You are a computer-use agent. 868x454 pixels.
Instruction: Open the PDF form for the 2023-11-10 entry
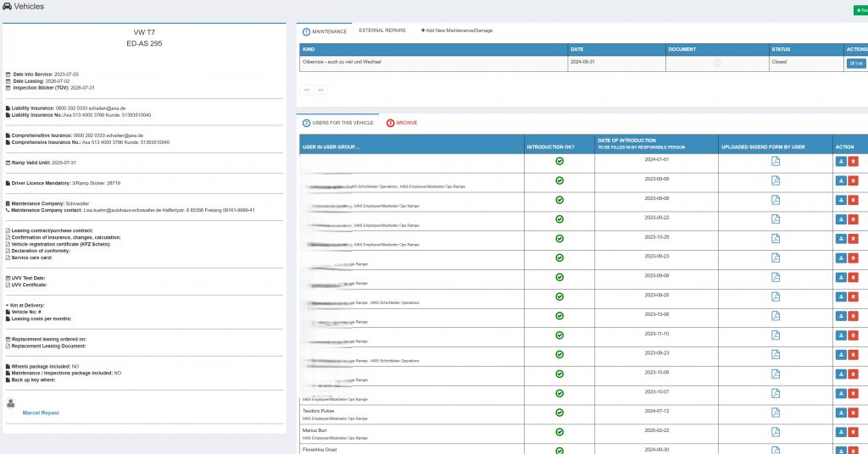[775, 335]
